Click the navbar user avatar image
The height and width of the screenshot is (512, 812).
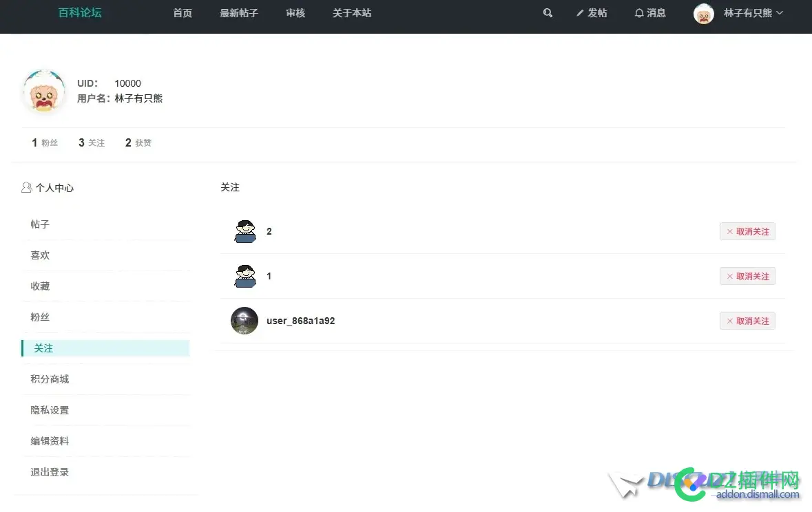pyautogui.click(x=703, y=14)
